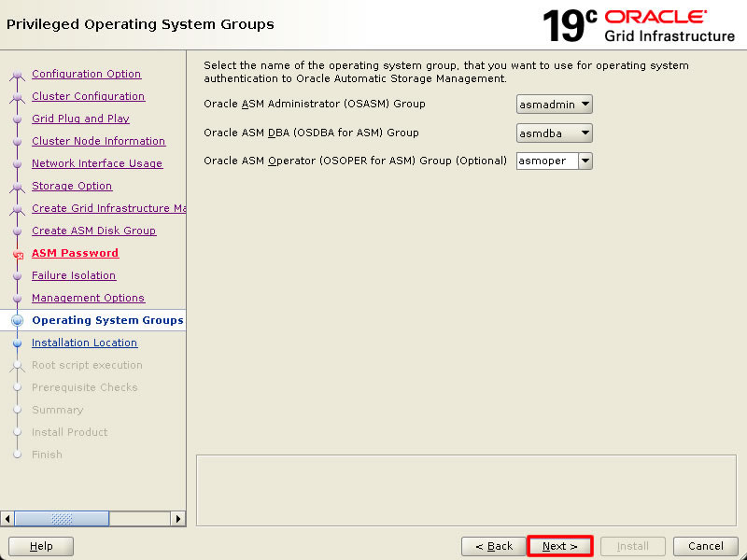Open the Management Options step
The height and width of the screenshot is (560, 747).
(x=88, y=298)
